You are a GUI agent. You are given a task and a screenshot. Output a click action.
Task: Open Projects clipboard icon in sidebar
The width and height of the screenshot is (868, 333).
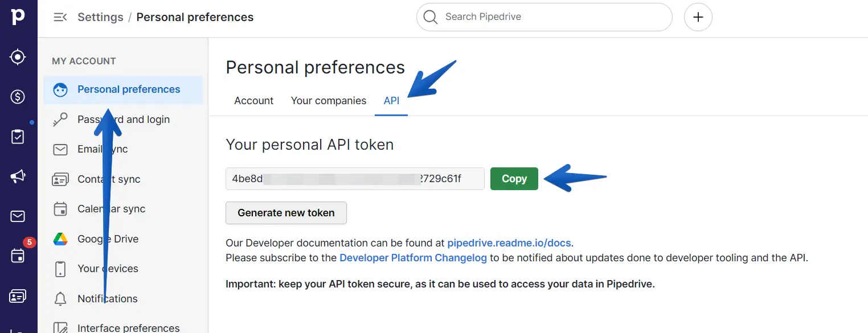coord(18,137)
